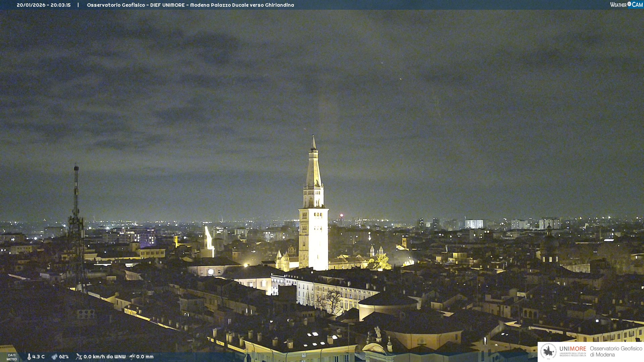The width and height of the screenshot is (644, 362).
Task: Click the UNIMORE wordmark logo
Action: click(x=573, y=349)
